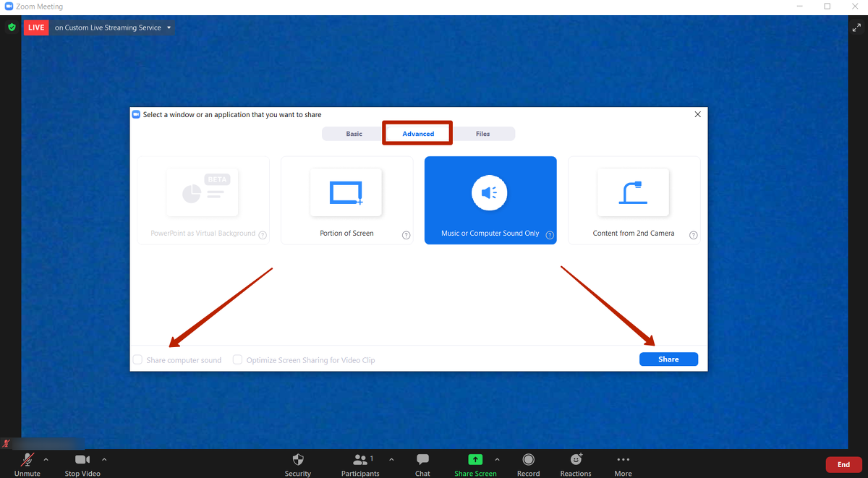Image resolution: width=868 pixels, height=478 pixels.
Task: Open the Custom Live Streaming Service dropdown
Action: (169, 28)
